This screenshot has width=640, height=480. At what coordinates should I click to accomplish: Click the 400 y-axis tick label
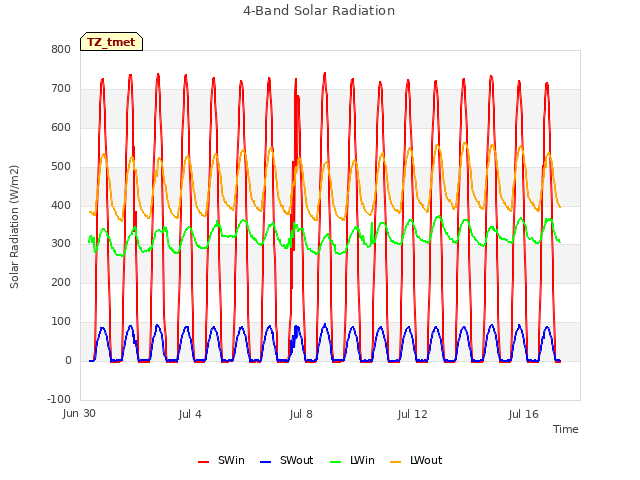(x=61, y=205)
